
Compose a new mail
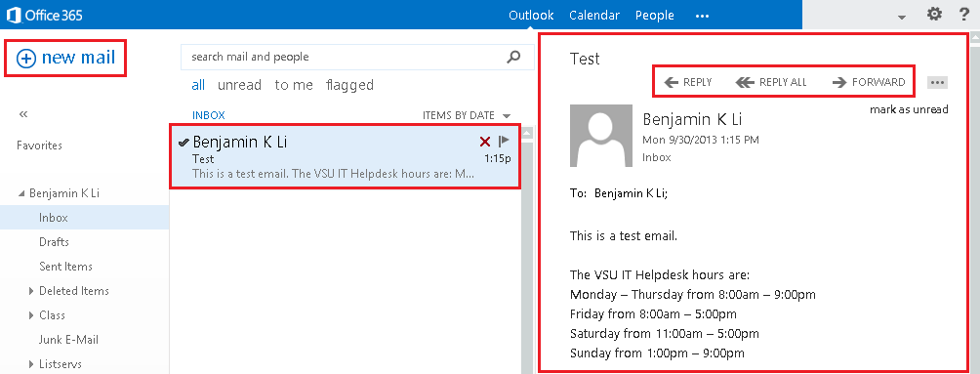(x=65, y=59)
